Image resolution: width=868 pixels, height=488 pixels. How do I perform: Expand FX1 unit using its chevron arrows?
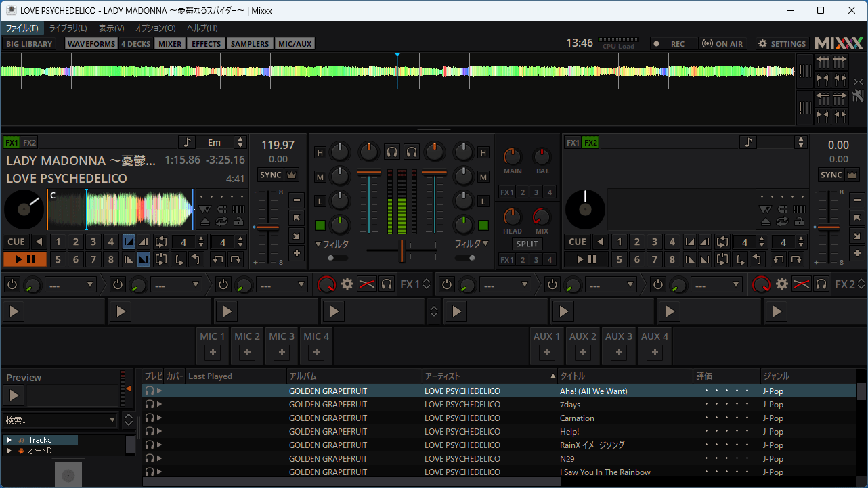click(x=427, y=284)
